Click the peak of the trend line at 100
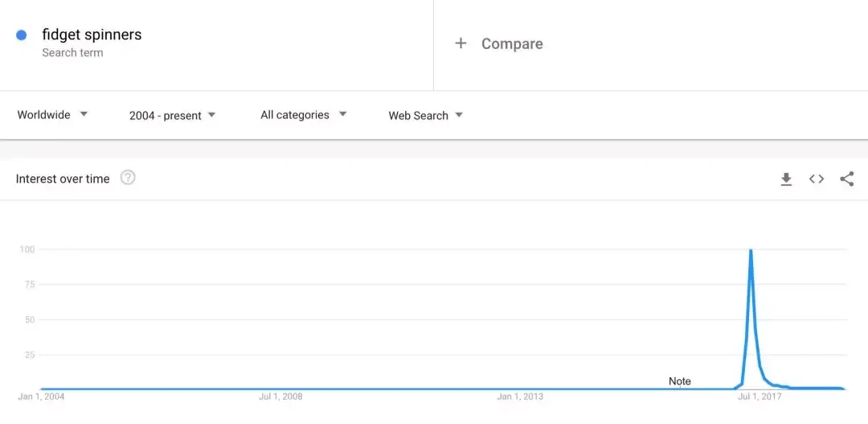 [x=751, y=250]
